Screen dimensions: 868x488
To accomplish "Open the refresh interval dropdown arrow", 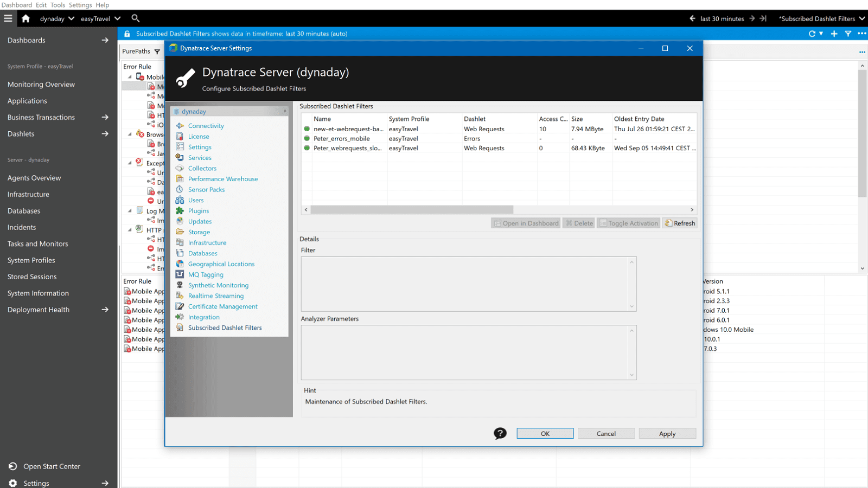I will coord(821,34).
